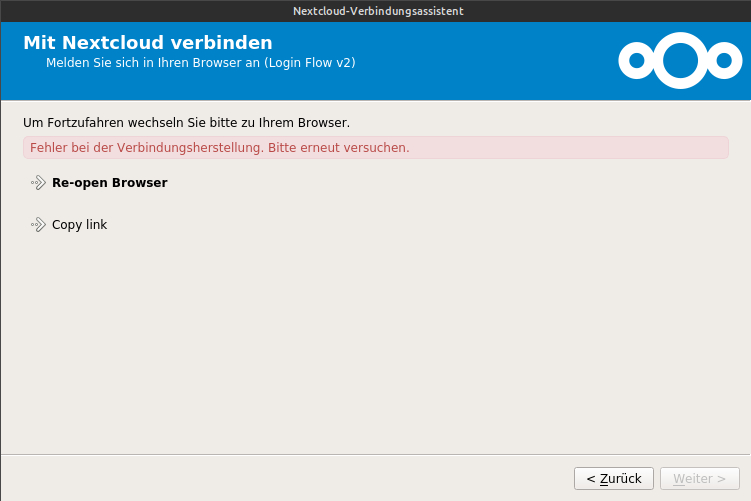Viewport: 751px width, 501px height.
Task: Click the disabled Weiter button
Action: coord(700,478)
